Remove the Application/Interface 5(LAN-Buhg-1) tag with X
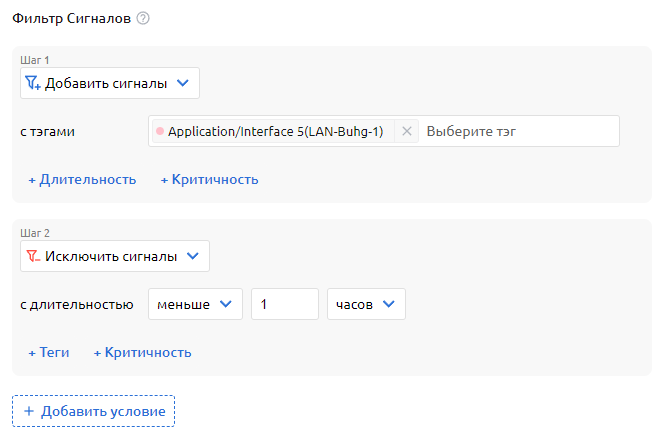This screenshot has height=448, width=665. tap(406, 131)
